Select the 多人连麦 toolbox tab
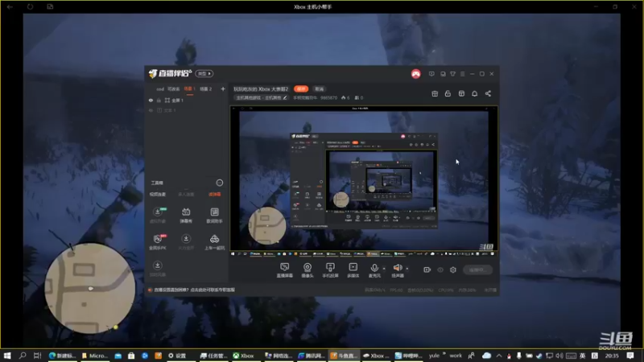This screenshot has height=362, width=644. point(186,194)
